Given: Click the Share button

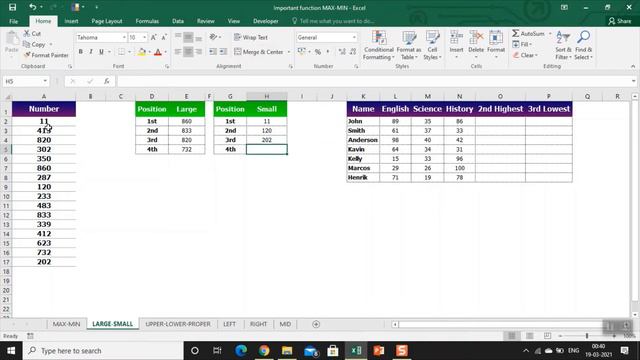Looking at the screenshot, I should (620, 21).
